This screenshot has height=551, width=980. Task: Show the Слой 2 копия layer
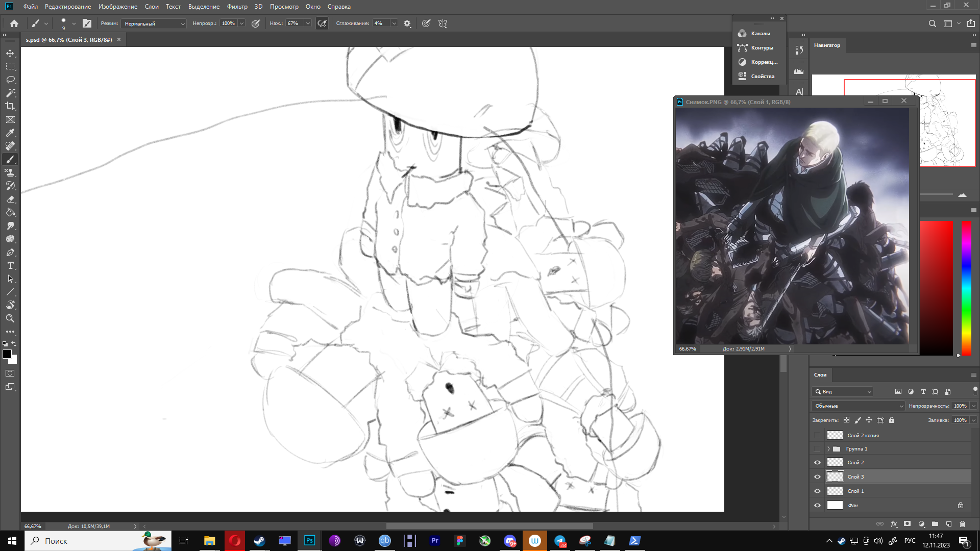(x=817, y=435)
